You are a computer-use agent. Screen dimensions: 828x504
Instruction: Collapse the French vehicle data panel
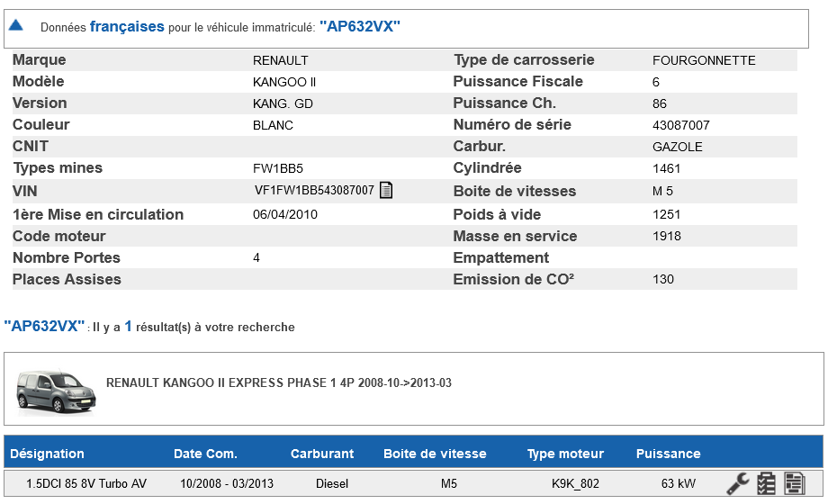15,26
